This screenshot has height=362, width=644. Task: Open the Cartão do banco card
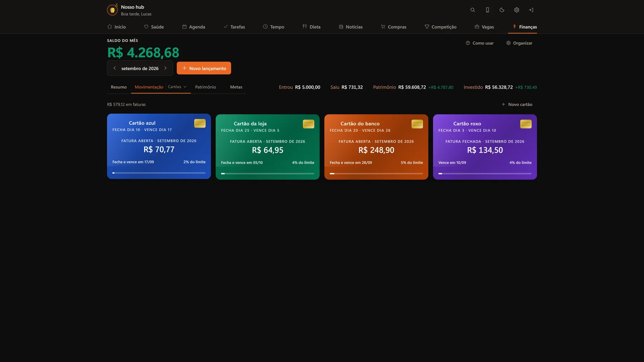click(376, 147)
